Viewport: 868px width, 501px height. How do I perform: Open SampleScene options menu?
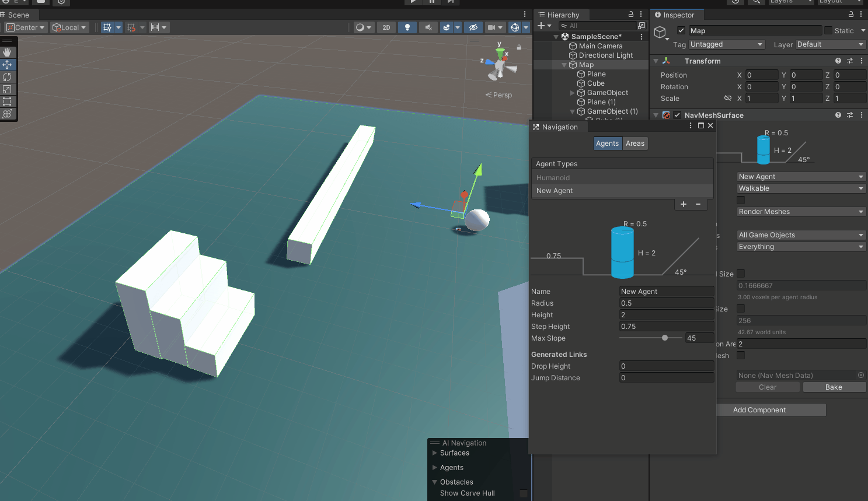tap(642, 37)
